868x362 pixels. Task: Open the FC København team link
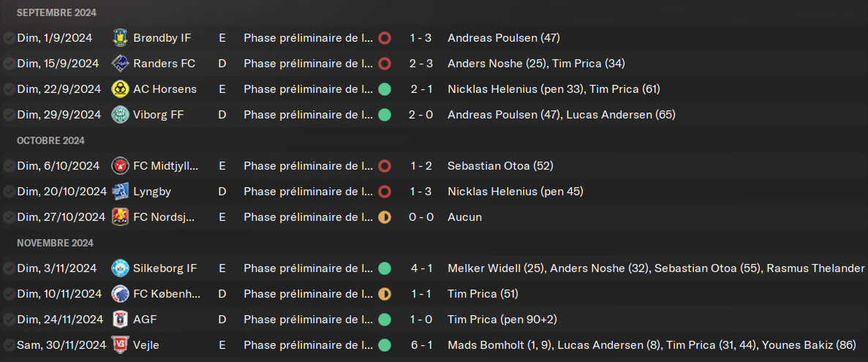pyautogui.click(x=167, y=294)
